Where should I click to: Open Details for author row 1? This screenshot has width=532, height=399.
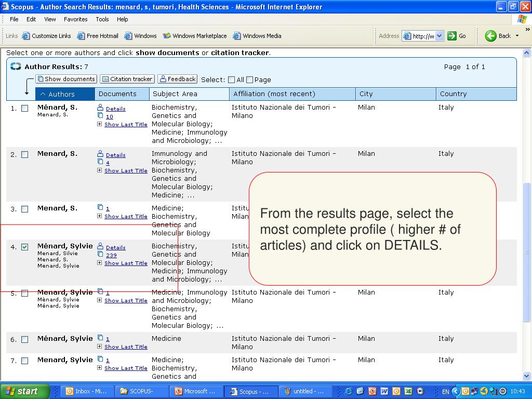pyautogui.click(x=116, y=109)
